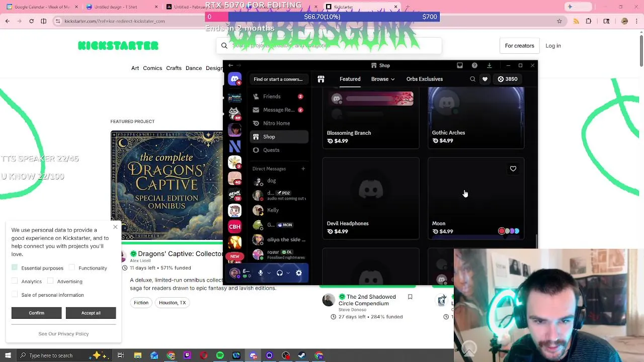
Task: Open the Blossoming Branch shop item
Action: pos(371,118)
